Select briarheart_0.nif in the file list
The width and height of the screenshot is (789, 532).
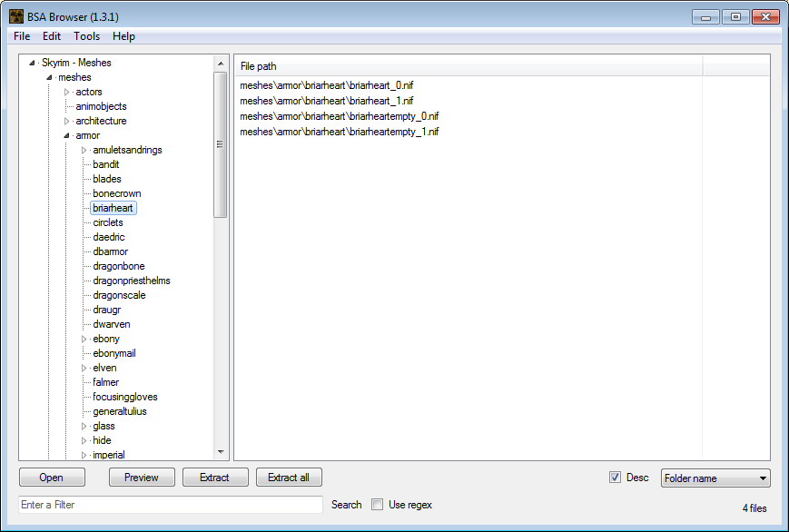[327, 85]
